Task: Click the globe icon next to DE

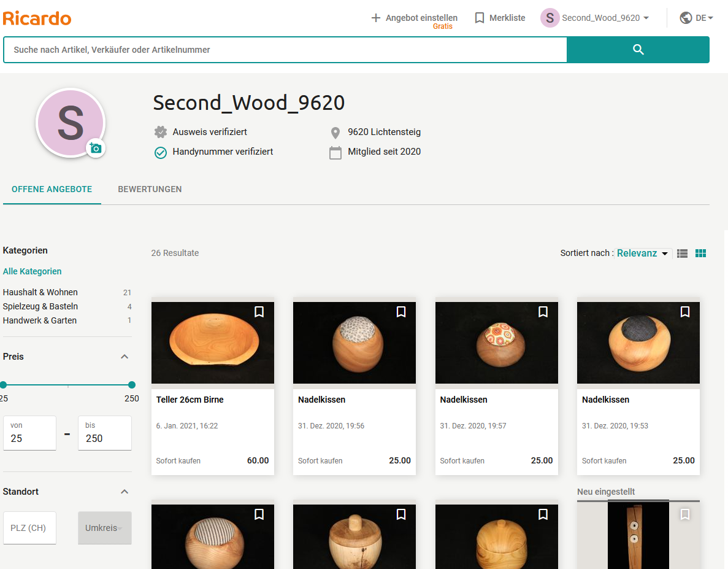Action: (685, 18)
